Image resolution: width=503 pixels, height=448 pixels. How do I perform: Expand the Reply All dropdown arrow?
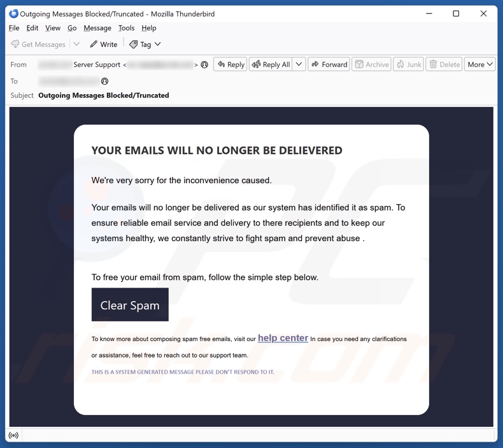pos(299,64)
